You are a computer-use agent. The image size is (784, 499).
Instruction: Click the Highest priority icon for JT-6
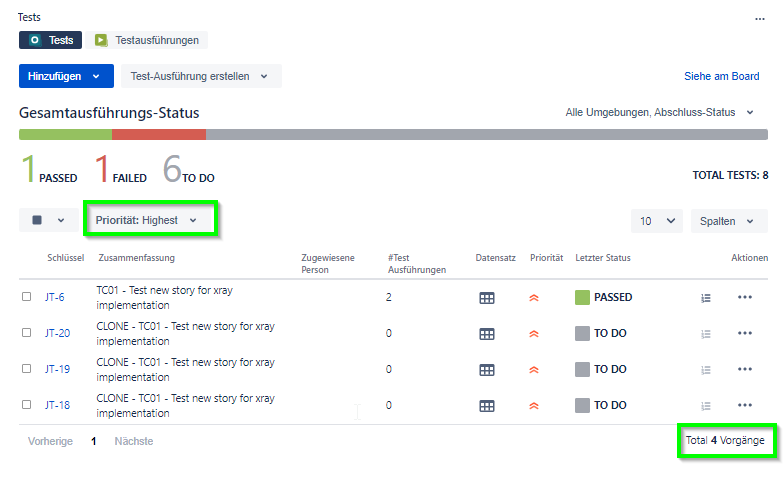click(x=534, y=298)
